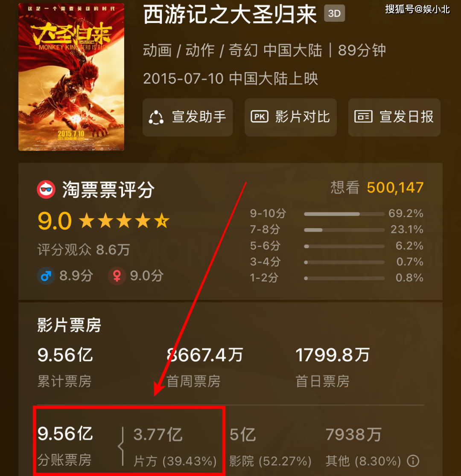
Task: Click the 宣发助手 icon
Action: (x=156, y=117)
